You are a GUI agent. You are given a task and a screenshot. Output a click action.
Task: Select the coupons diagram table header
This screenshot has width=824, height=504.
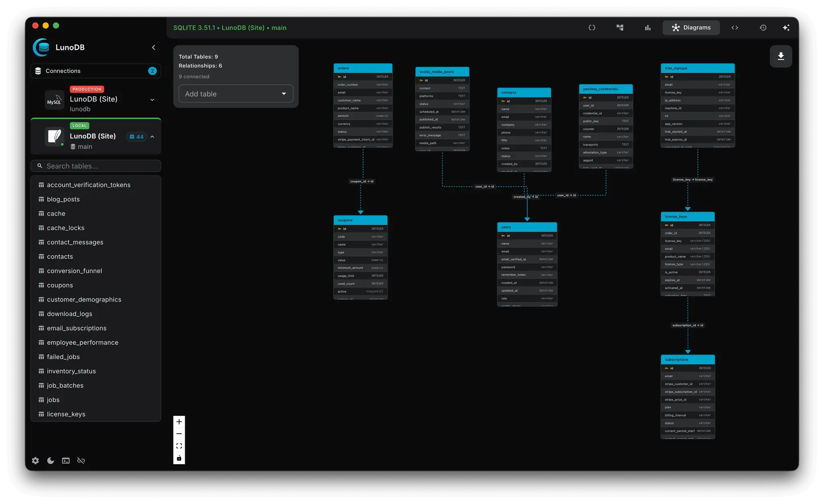click(360, 220)
